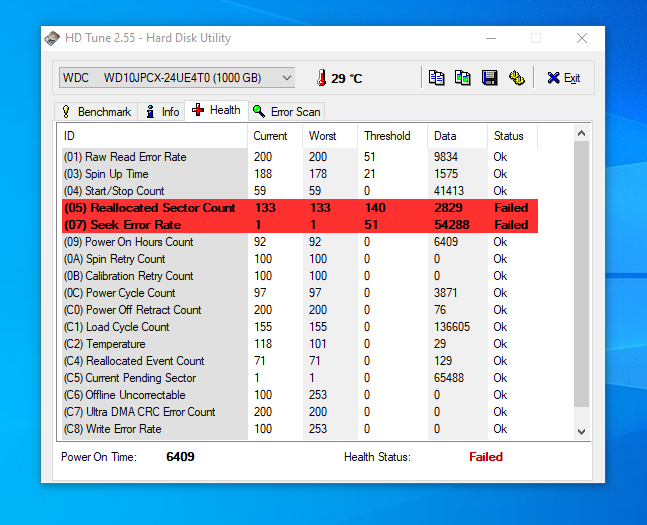Click the scrollbar down arrow

point(581,432)
